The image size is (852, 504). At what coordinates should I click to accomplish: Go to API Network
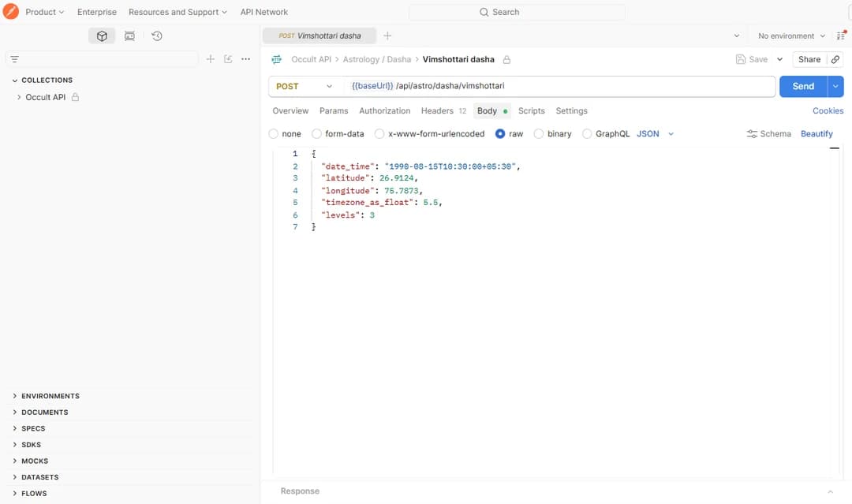tap(264, 12)
